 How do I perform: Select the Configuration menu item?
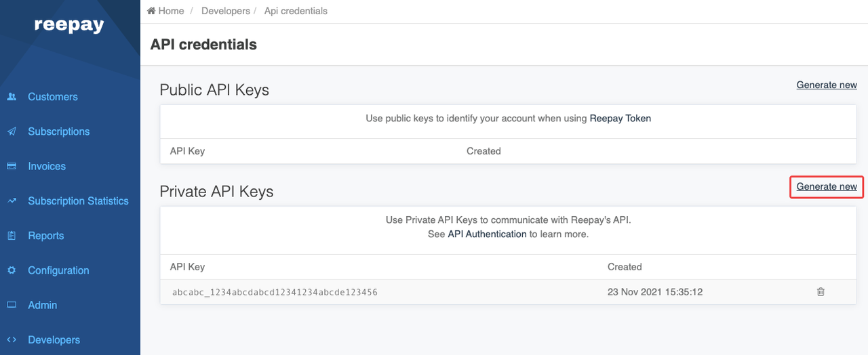[58, 270]
